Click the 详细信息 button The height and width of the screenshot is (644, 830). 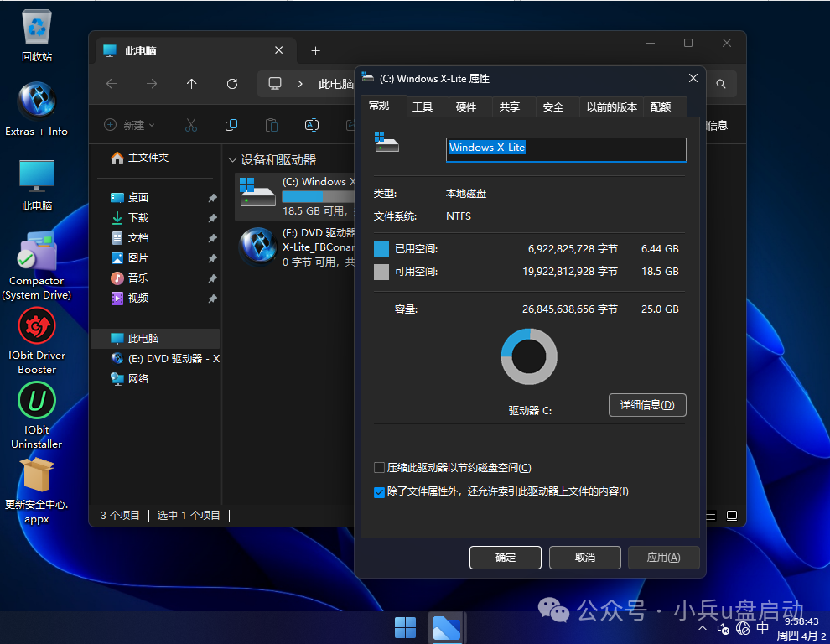[x=646, y=405]
